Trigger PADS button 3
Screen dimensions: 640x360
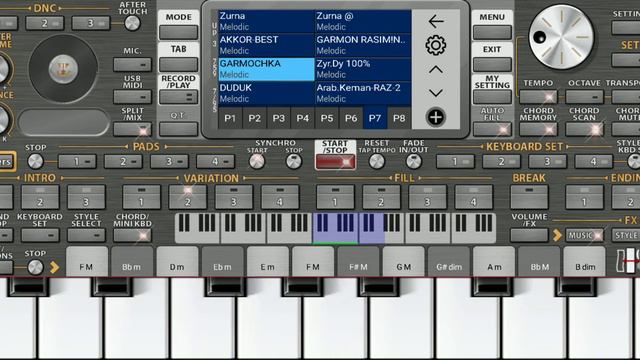(x=169, y=162)
